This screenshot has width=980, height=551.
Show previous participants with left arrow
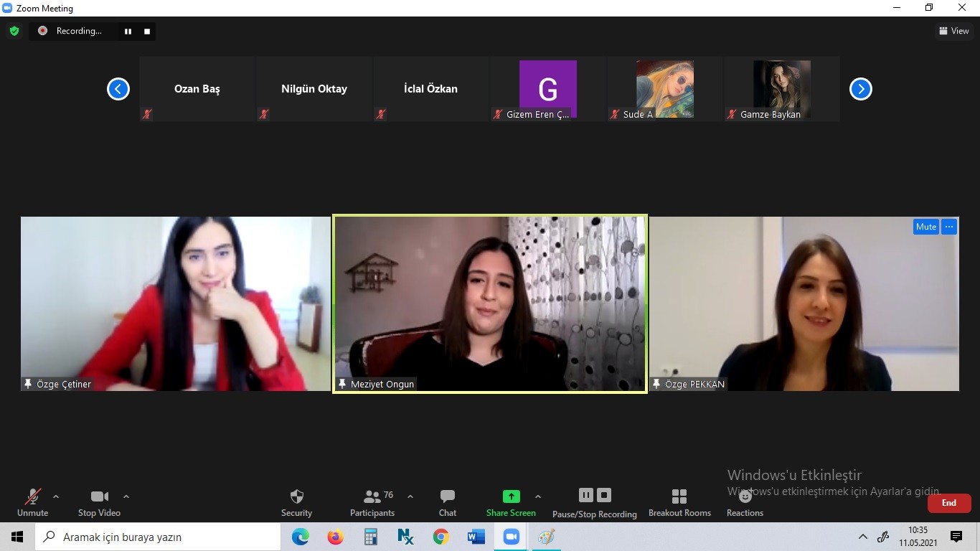click(118, 89)
